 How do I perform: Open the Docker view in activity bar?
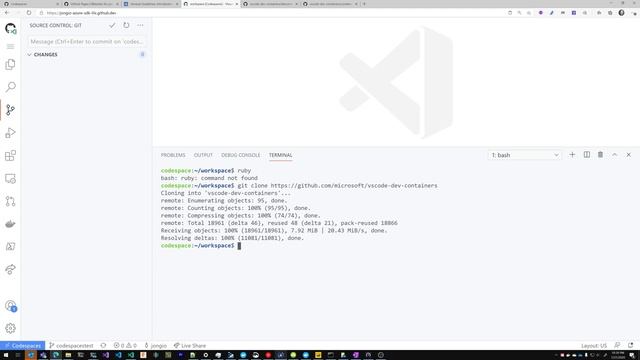pos(10,224)
